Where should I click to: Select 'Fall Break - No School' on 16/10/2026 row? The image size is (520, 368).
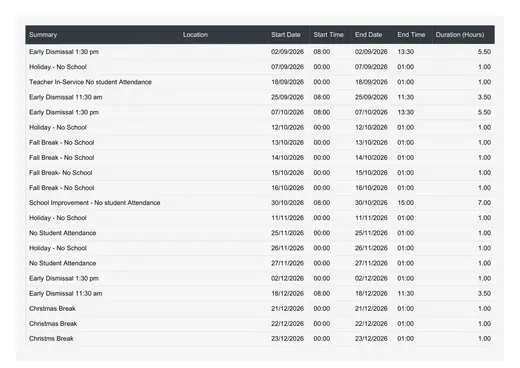(x=62, y=188)
